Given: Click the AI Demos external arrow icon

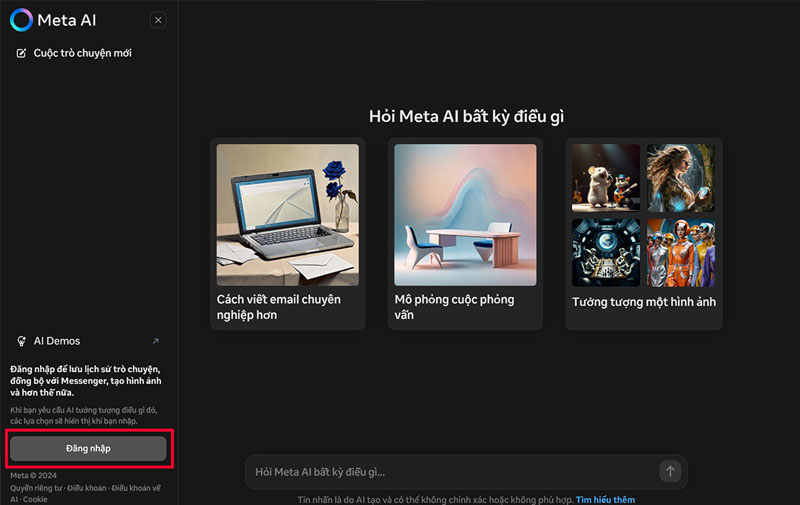Looking at the screenshot, I should pyautogui.click(x=155, y=341).
